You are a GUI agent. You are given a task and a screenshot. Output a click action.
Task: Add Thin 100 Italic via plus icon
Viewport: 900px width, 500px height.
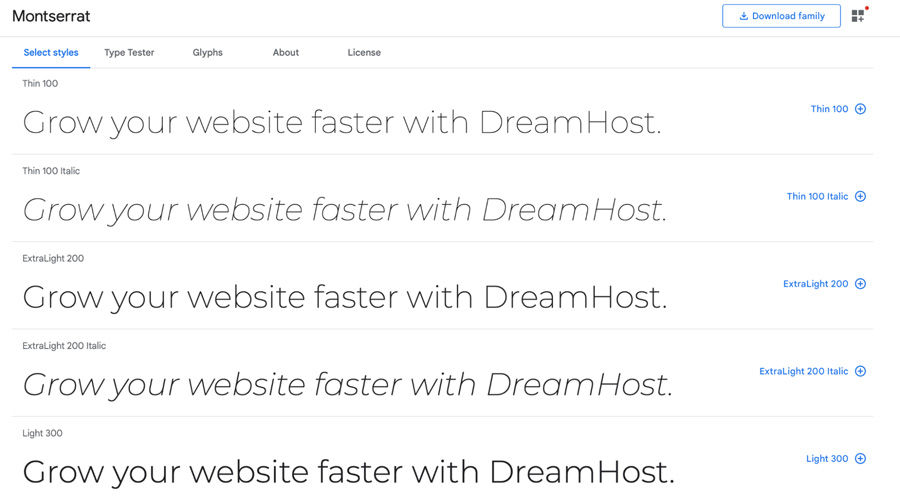tap(860, 196)
